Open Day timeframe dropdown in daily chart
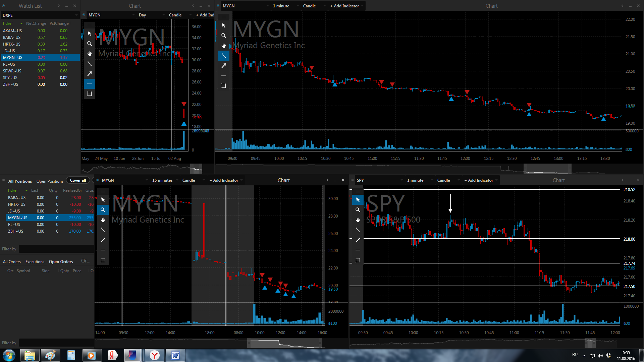The image size is (644, 362). (152, 15)
